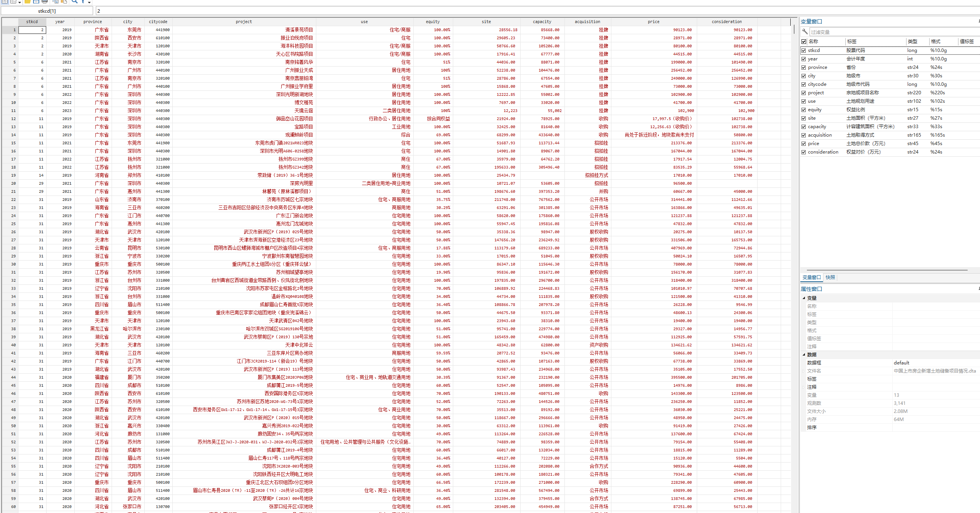
Task: Click the consideration column header
Action: (x=726, y=22)
